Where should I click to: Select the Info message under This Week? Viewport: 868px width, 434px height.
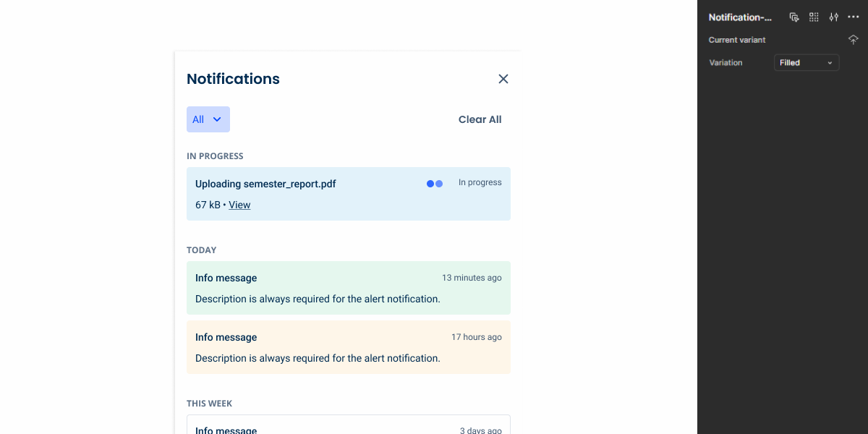click(226, 430)
